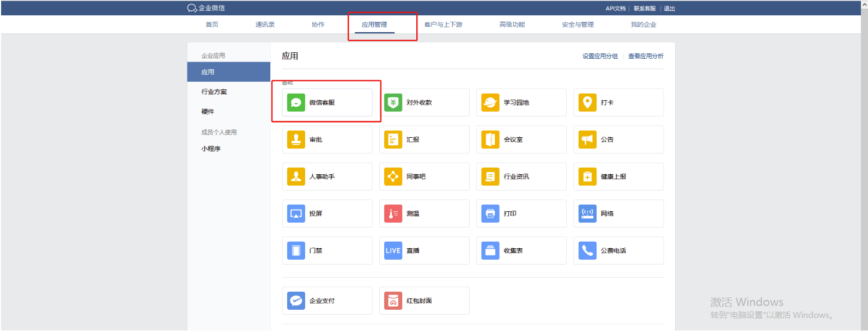Go to the 客户与上下游 tab
868x331 pixels.
(x=443, y=24)
